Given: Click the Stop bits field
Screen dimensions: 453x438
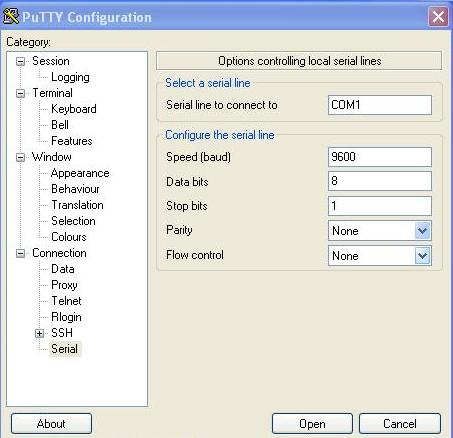Looking at the screenshot, I should tap(380, 206).
